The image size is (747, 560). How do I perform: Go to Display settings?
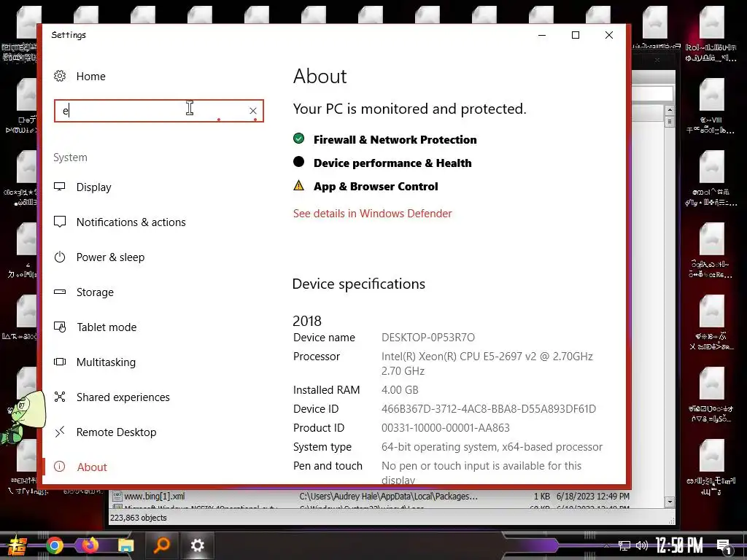94,187
